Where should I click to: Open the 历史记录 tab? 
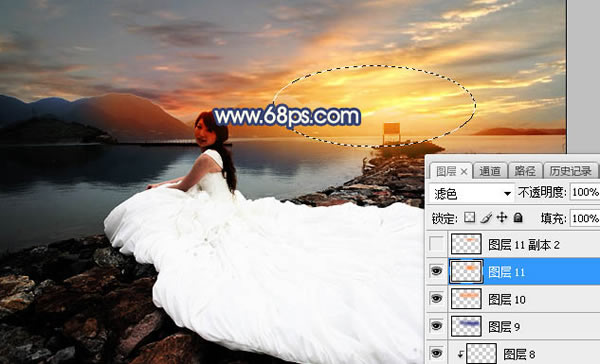[x=570, y=171]
